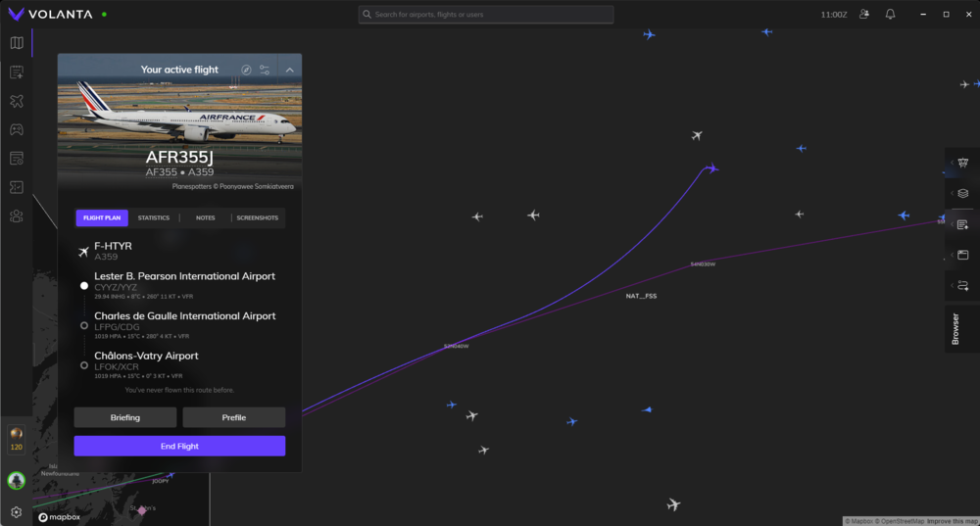Click the compass icon in active flight header
This screenshot has height=526, width=980.
[247, 70]
